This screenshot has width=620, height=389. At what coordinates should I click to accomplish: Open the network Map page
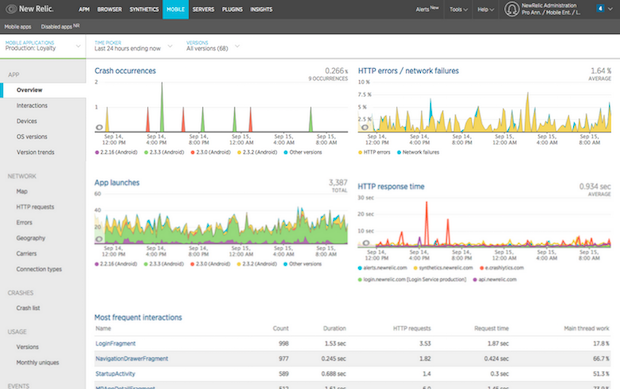(22, 191)
